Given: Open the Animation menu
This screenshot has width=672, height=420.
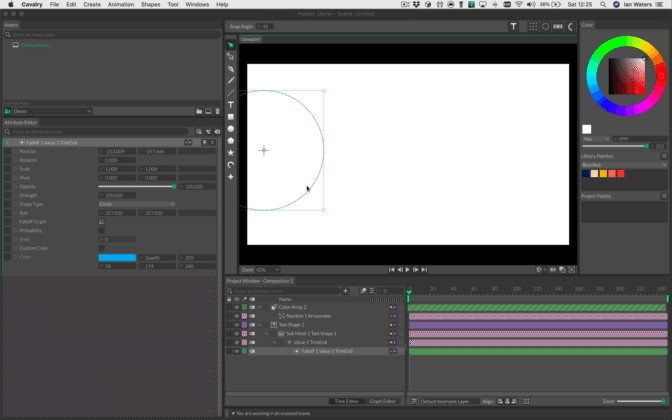Looking at the screenshot, I should 123,5.
